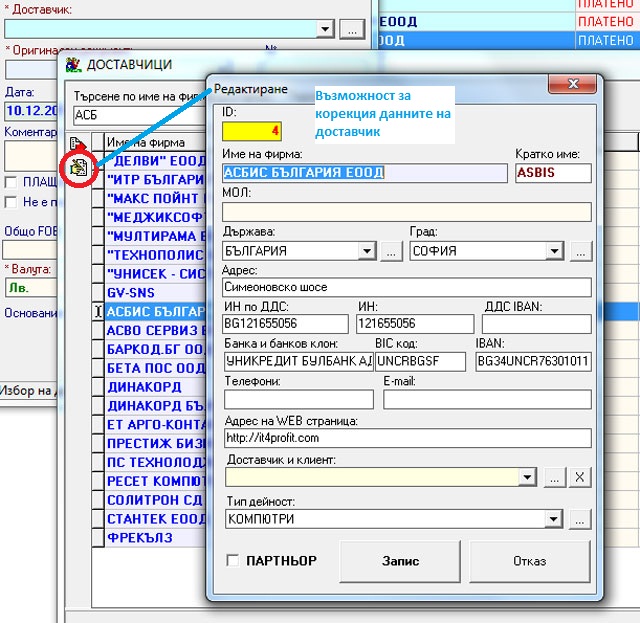Select row РЕСЕТ КОМПЮТ...
The image size is (640, 623).
pos(156,481)
